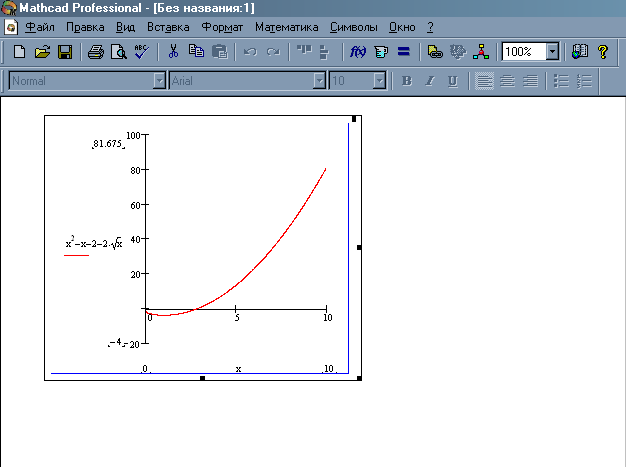Insert unit with the measuring cup icon
The image size is (626, 467).
pos(381,52)
